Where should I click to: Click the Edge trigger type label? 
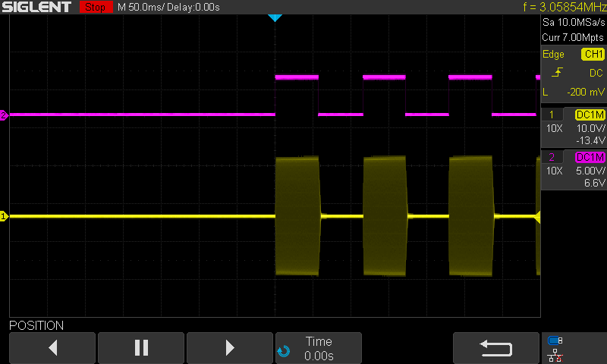coord(553,54)
